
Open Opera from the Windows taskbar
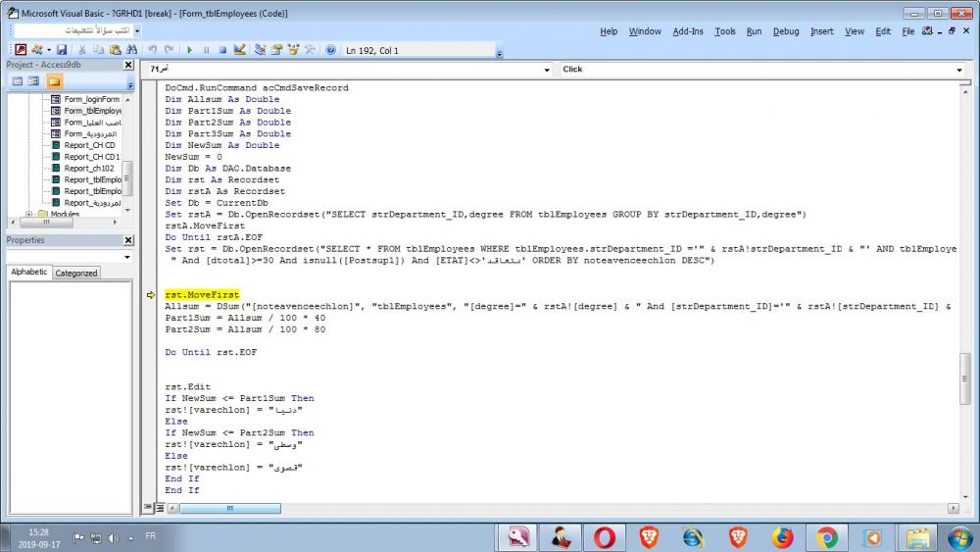[x=605, y=537]
